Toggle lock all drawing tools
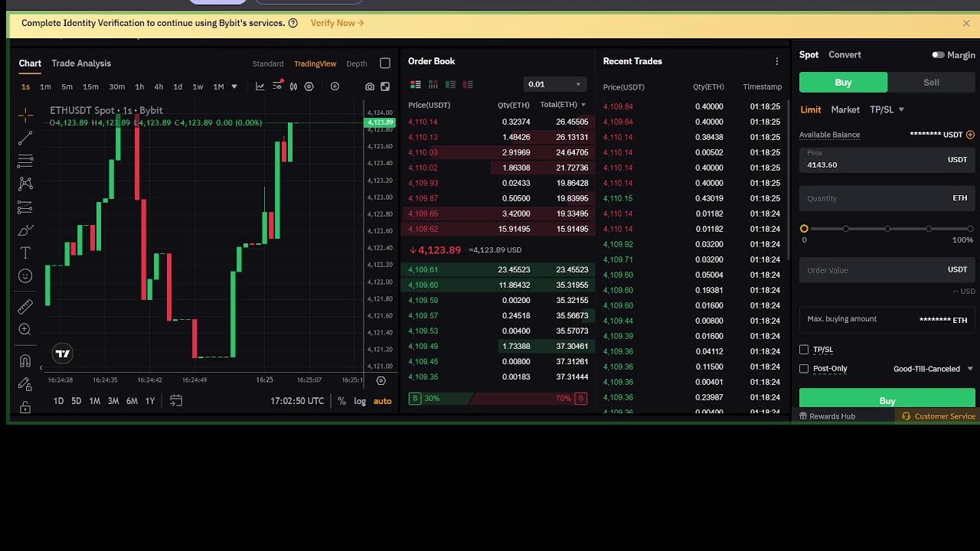 pyautogui.click(x=25, y=406)
